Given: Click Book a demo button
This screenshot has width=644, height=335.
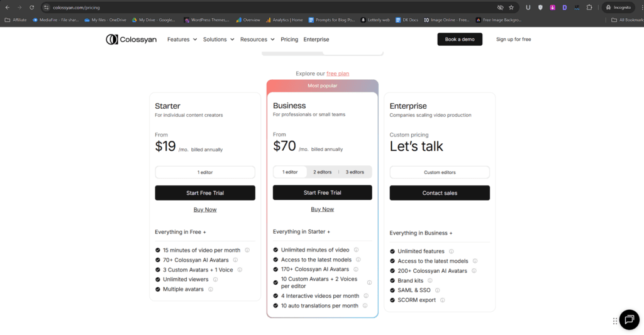Looking at the screenshot, I should tap(460, 40).
